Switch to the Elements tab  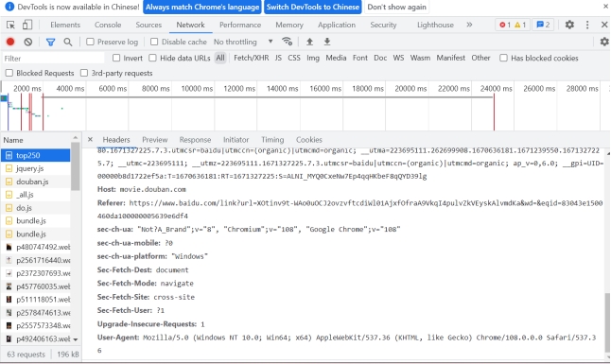click(x=65, y=25)
